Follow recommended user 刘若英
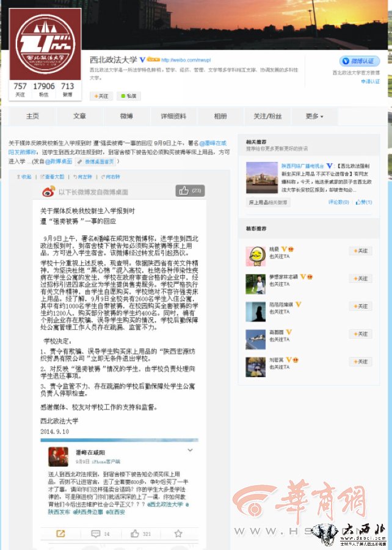 (x=360, y=362)
